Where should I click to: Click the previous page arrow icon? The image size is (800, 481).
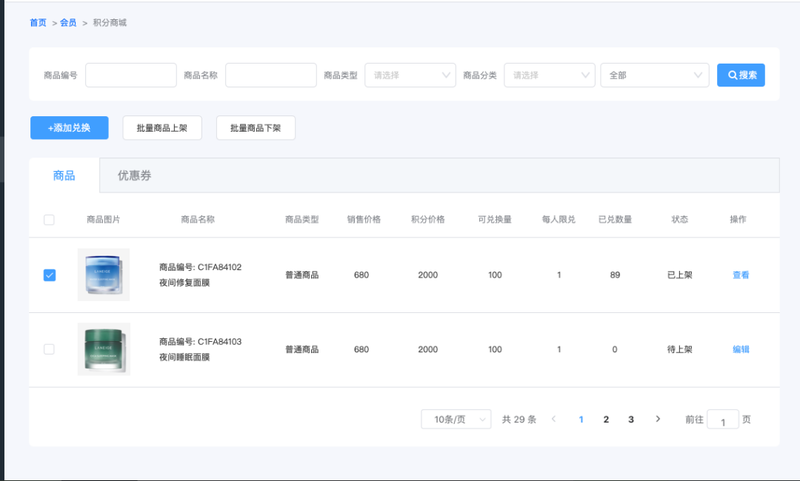click(554, 419)
